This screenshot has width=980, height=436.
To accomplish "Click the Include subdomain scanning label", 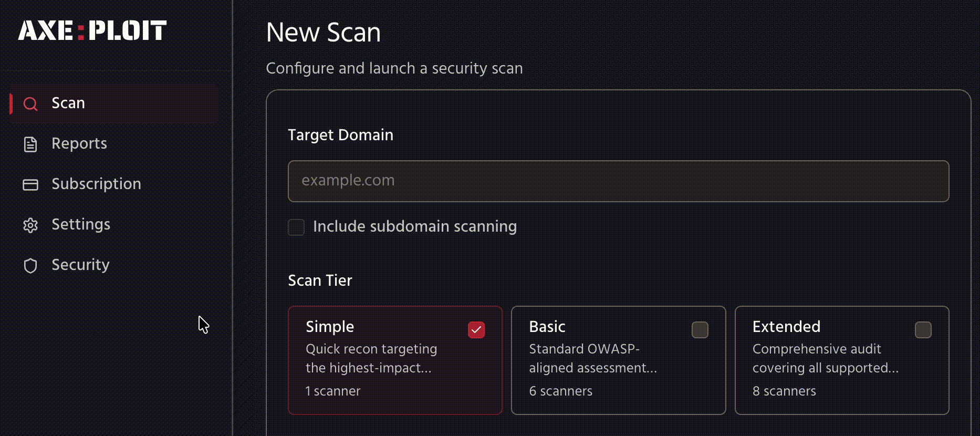I will (415, 226).
